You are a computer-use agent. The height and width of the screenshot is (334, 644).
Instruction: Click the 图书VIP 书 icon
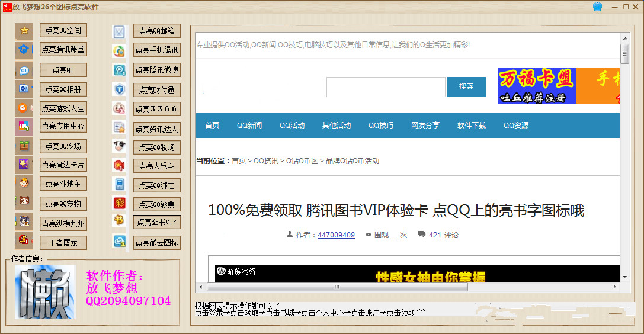click(x=119, y=220)
